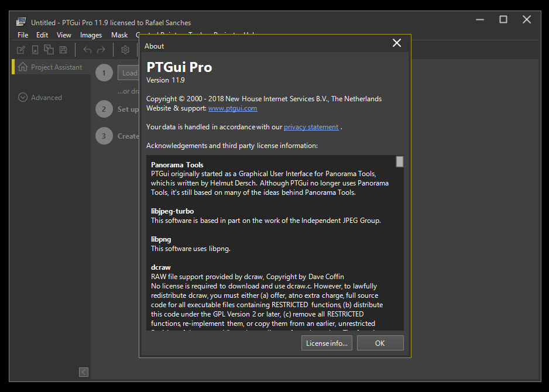The height and width of the screenshot is (392, 549).
Task: Click the Undo arrow icon
Action: pyautogui.click(x=87, y=50)
